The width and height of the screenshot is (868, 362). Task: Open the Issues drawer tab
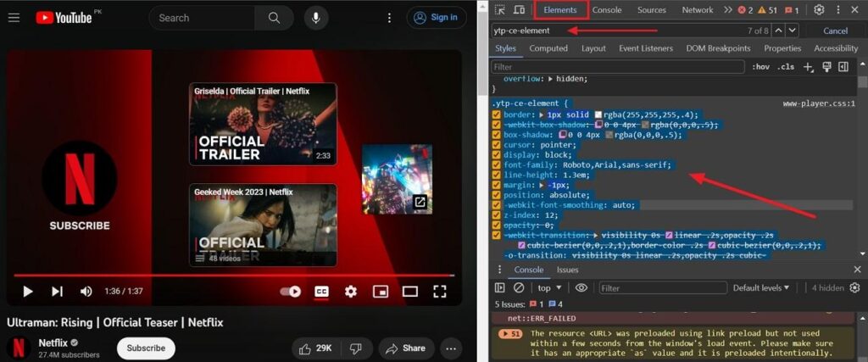click(x=567, y=270)
